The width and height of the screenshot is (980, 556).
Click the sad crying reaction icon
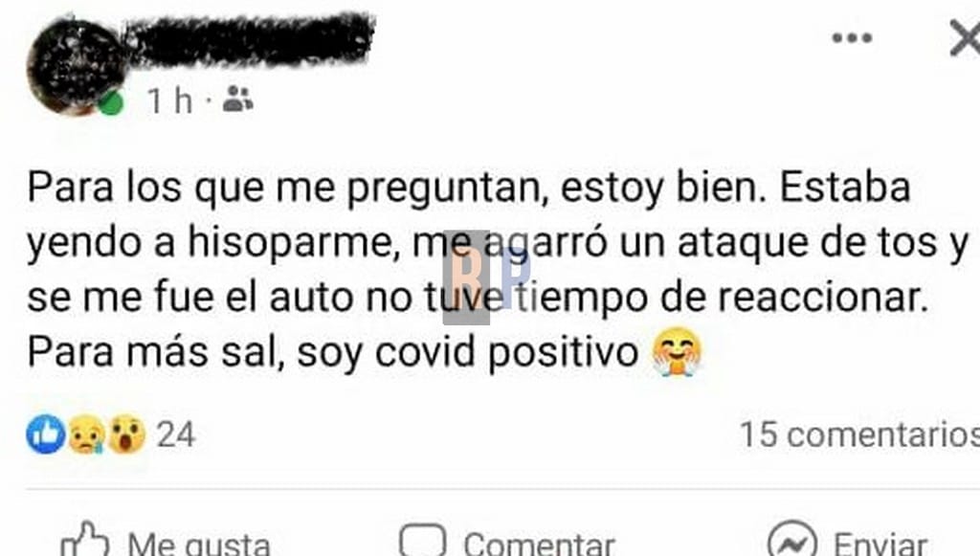(x=86, y=434)
